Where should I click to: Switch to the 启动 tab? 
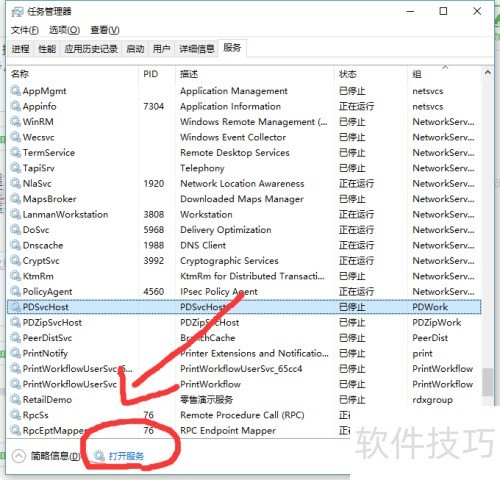(135, 49)
